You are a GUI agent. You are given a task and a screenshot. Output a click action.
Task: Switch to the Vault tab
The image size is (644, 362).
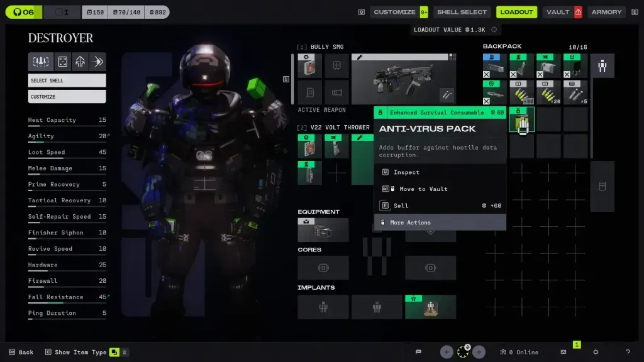(558, 12)
